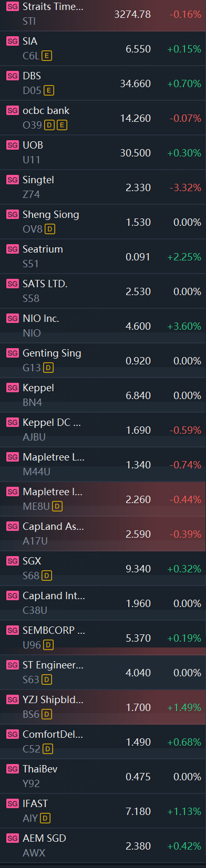Click Singtel's -3.32% change value

pyautogui.click(x=185, y=187)
